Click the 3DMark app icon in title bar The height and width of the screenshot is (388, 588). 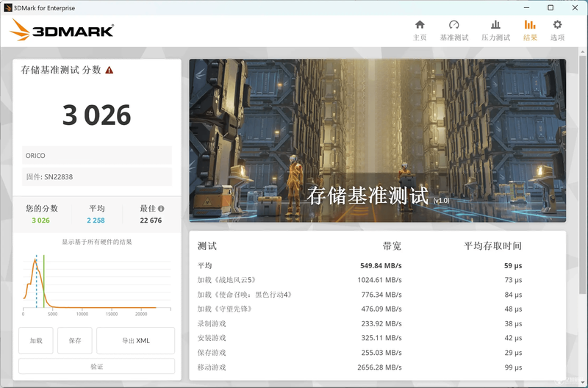(x=8, y=8)
